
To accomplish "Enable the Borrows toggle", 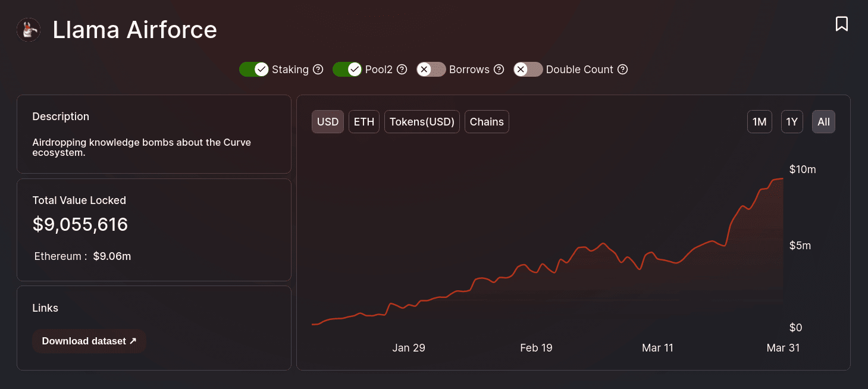I will pos(431,70).
